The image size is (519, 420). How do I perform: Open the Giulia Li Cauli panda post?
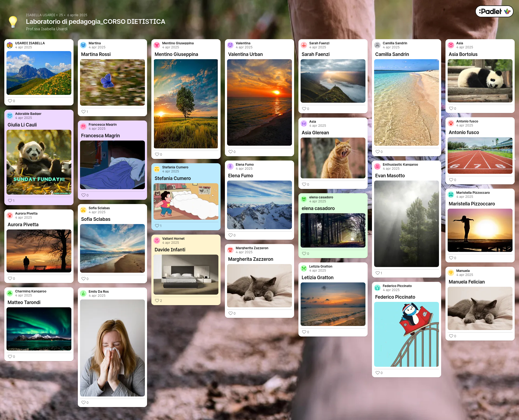tap(39, 162)
